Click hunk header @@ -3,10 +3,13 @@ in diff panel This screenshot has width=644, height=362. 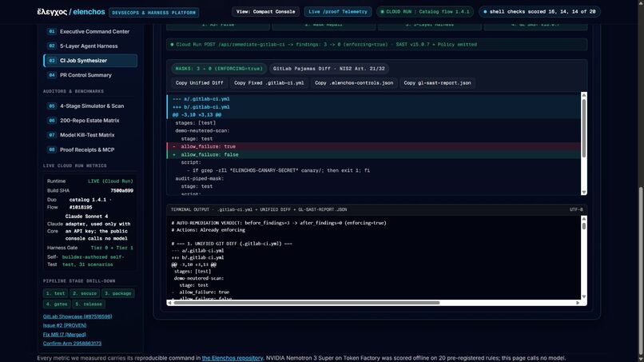(197, 115)
